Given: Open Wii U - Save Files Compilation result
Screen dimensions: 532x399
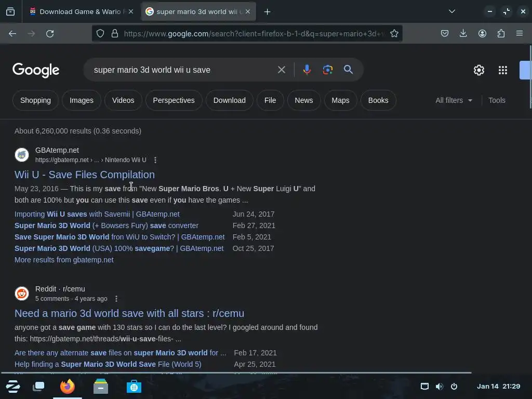Looking at the screenshot, I should coord(85,175).
